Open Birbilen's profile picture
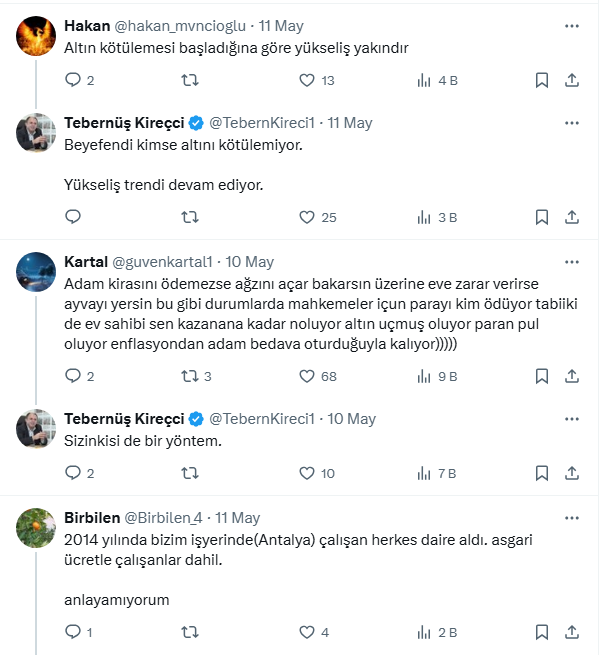This screenshot has height=655, width=603. (36, 527)
